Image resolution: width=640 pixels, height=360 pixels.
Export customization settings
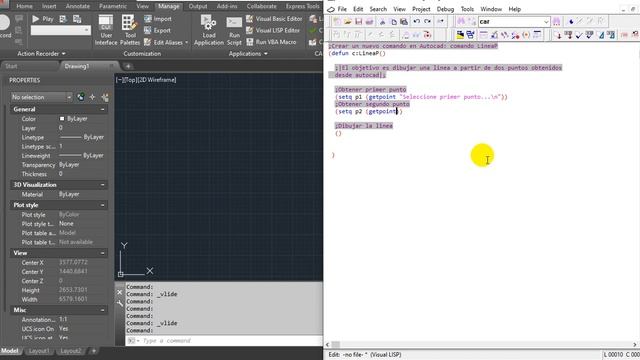(158, 30)
